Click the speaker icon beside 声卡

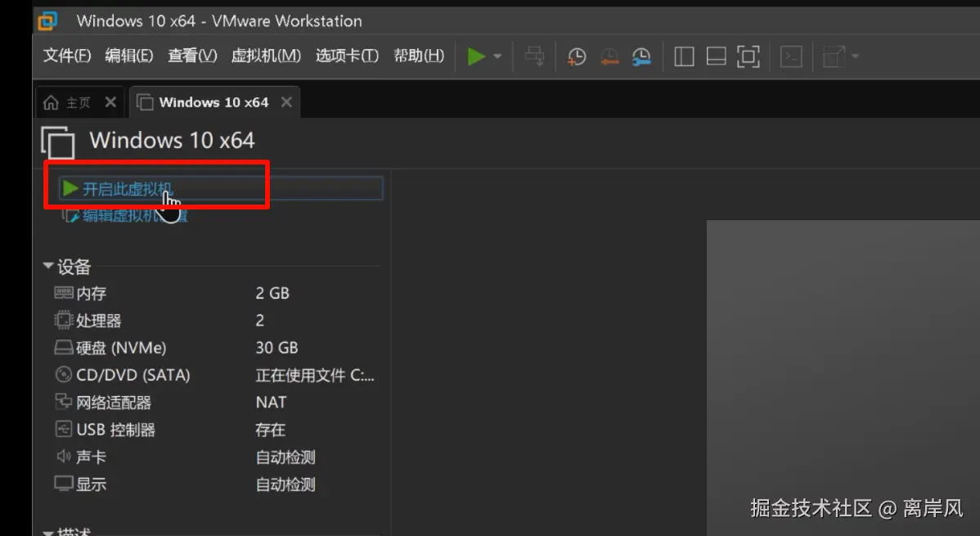[64, 457]
